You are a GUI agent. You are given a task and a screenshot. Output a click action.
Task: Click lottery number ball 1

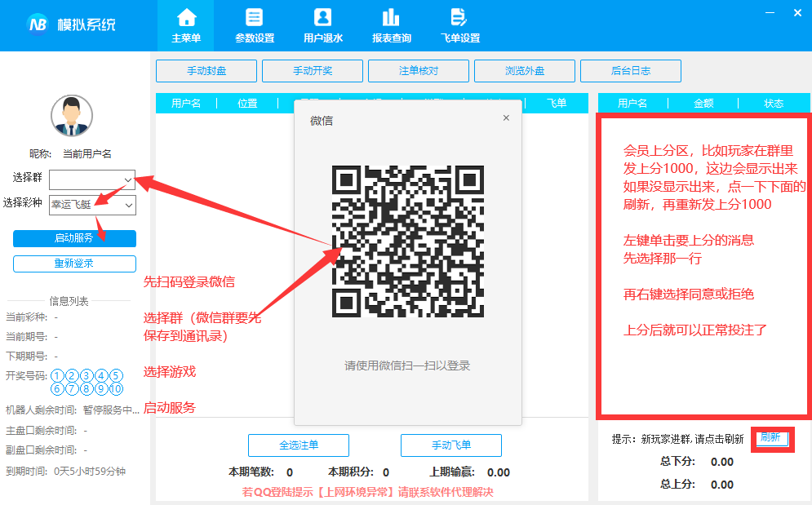tap(57, 375)
